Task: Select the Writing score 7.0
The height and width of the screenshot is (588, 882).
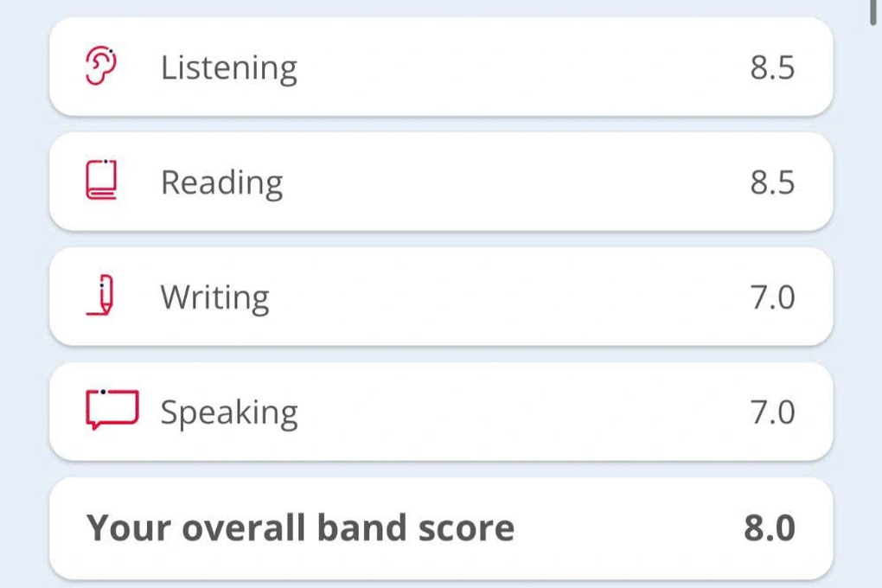Action: 773,297
